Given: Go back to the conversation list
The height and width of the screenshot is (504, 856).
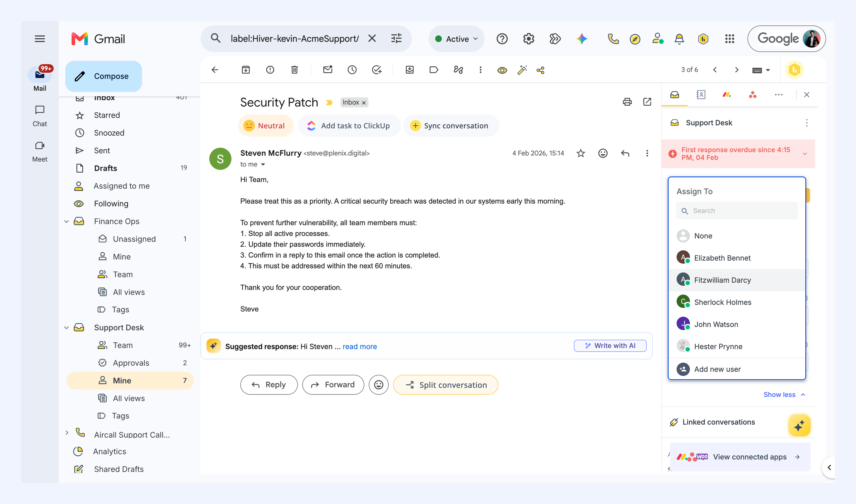Looking at the screenshot, I should pos(215,70).
